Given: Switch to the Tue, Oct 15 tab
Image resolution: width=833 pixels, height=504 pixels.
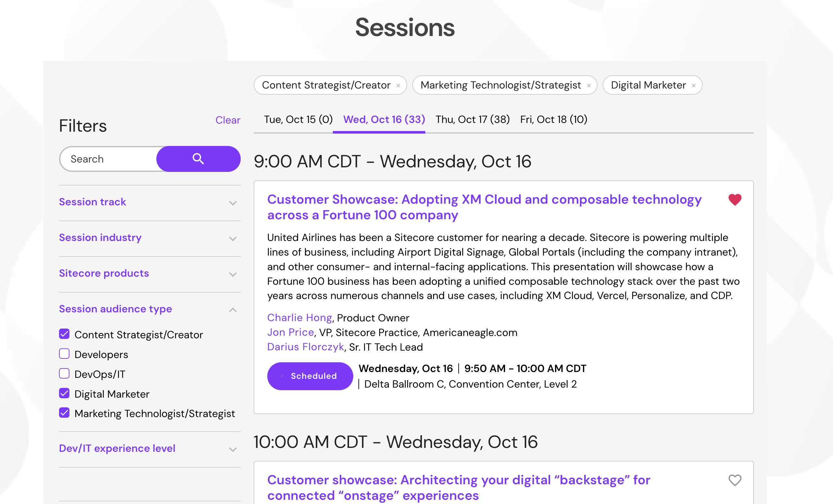Looking at the screenshot, I should coord(298,119).
